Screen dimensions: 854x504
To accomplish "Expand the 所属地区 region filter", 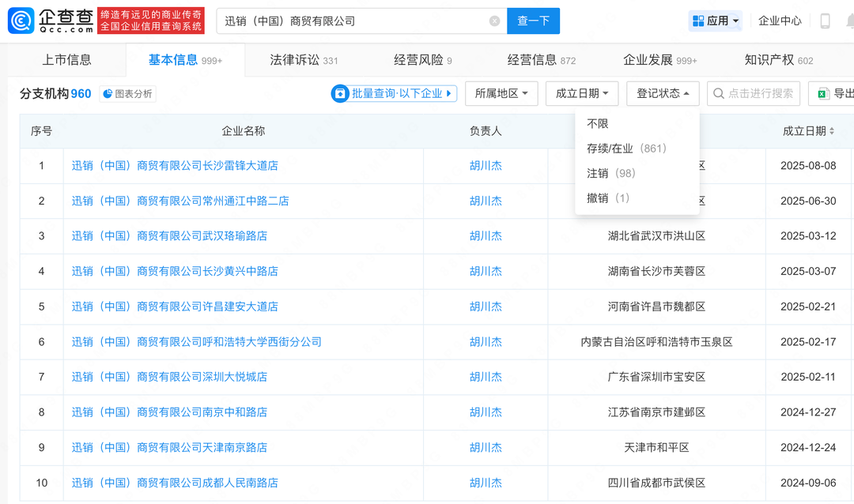I will 501,93.
